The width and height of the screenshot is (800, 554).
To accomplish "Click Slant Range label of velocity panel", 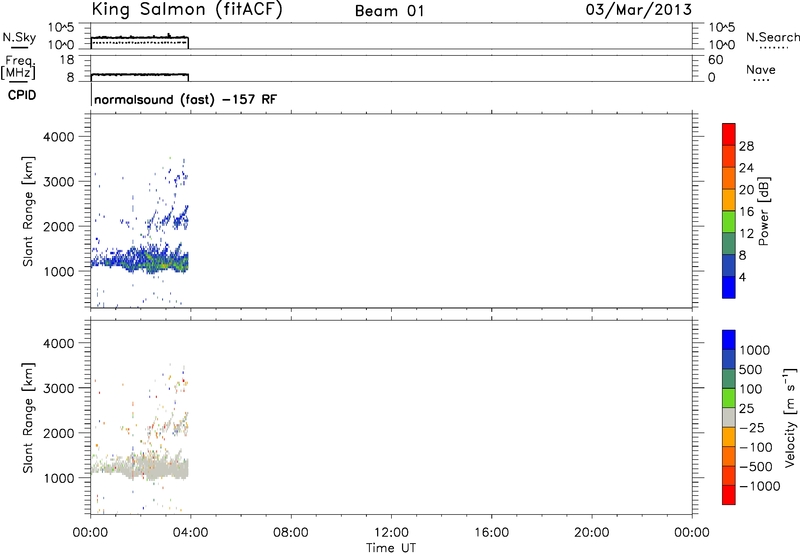I will pyautogui.click(x=29, y=417).
